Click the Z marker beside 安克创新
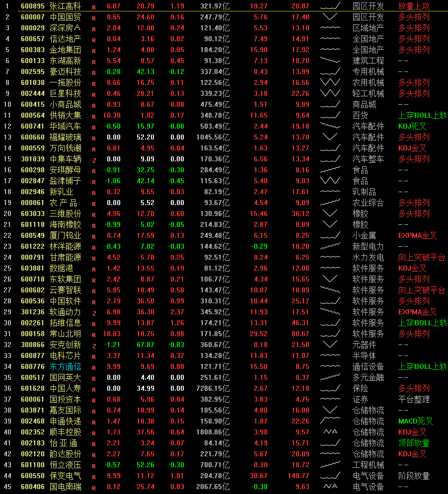 click(x=94, y=346)
